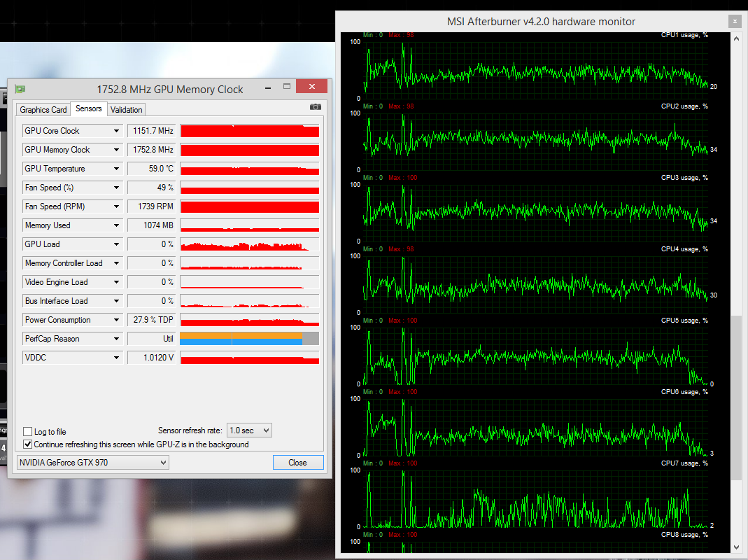Close the MSI Afterburner hardware monitor window

[x=735, y=22]
